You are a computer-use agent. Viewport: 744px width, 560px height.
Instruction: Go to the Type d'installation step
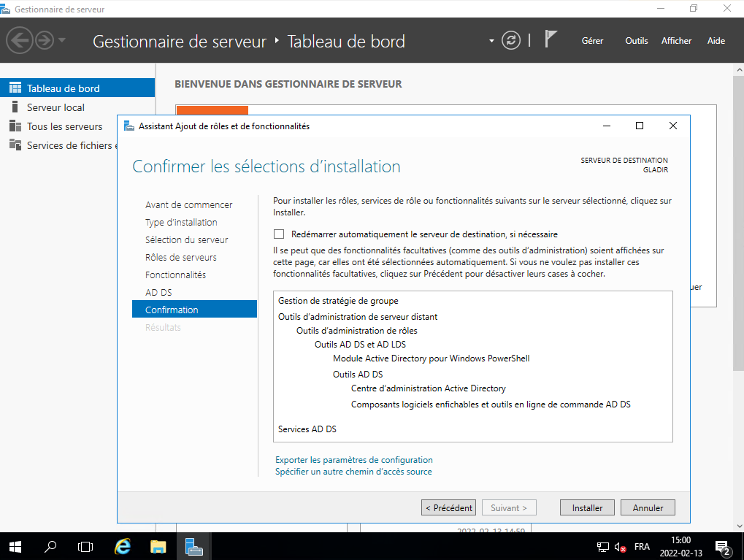pos(181,222)
